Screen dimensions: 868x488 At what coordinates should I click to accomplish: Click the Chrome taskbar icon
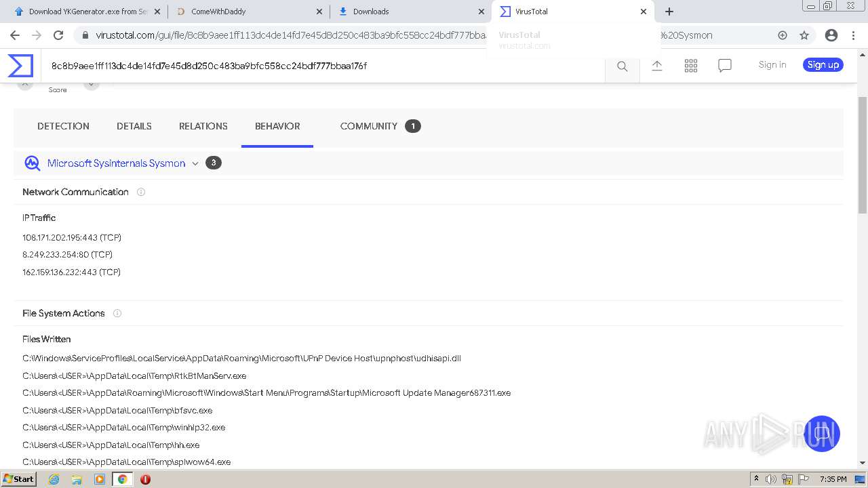(123, 479)
